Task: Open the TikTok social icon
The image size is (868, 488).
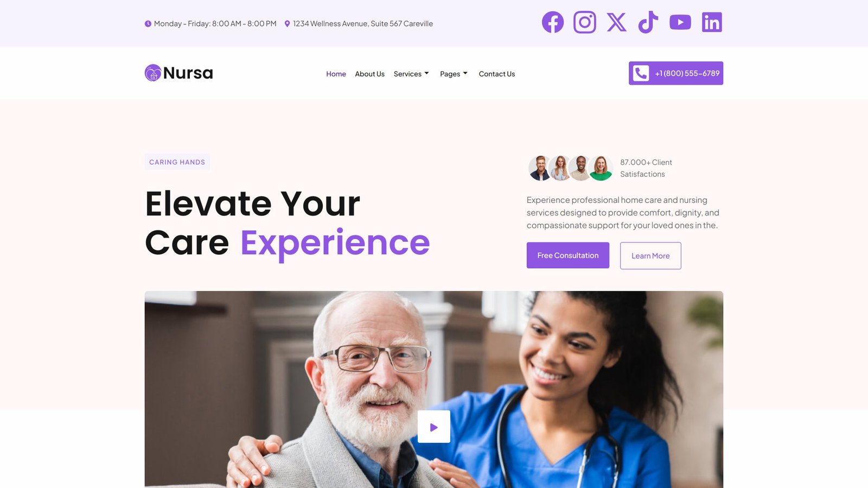Action: [x=648, y=22]
